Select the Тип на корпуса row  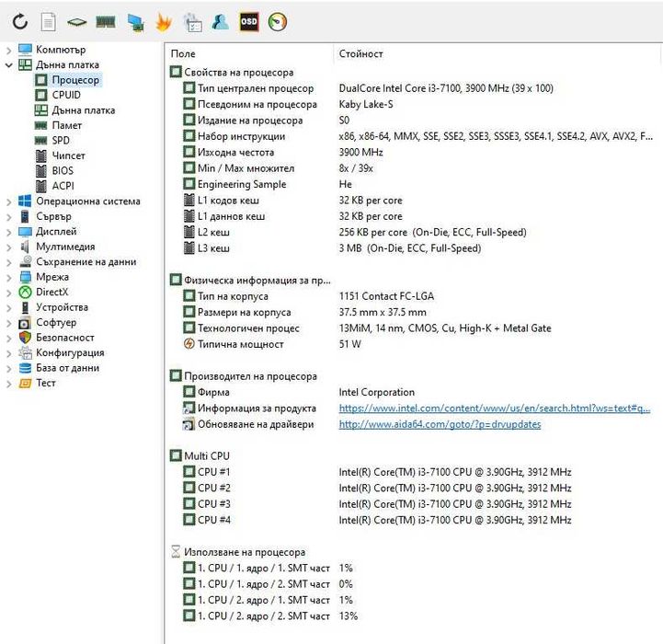[308, 296]
